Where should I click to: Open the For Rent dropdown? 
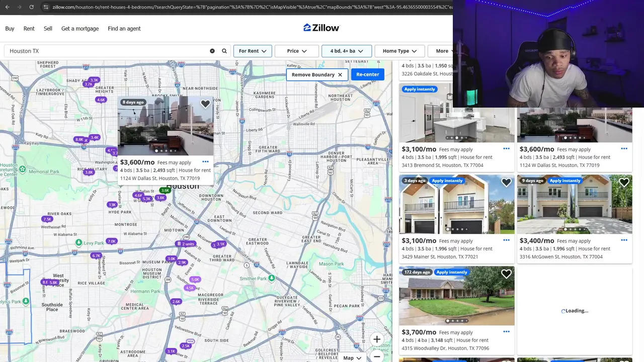[x=253, y=51]
